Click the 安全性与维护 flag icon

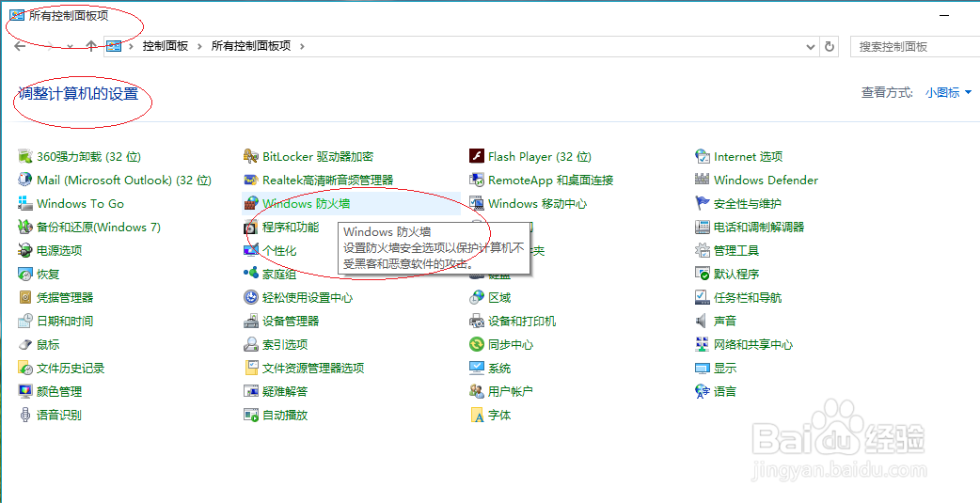703,203
